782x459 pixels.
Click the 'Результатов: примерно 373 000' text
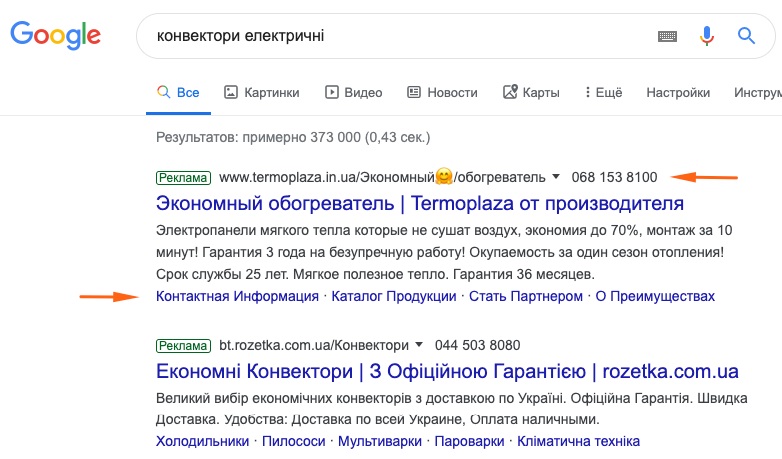[x=293, y=137]
